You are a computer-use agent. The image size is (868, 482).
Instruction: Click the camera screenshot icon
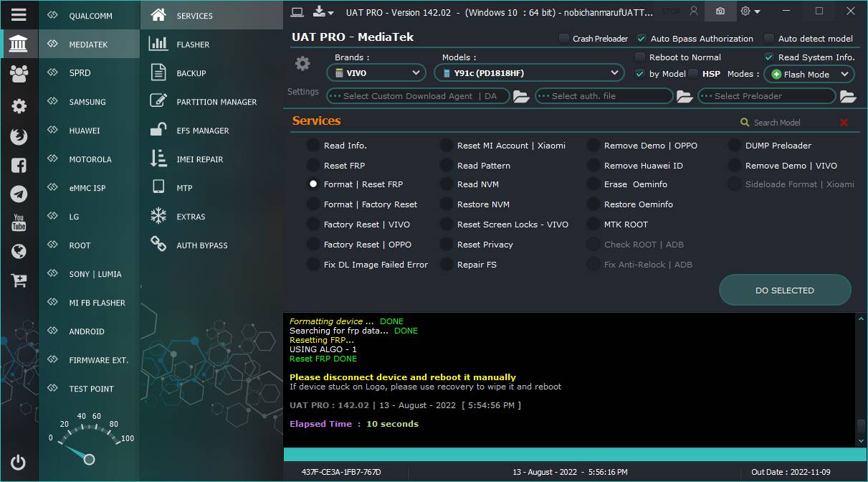[720, 11]
